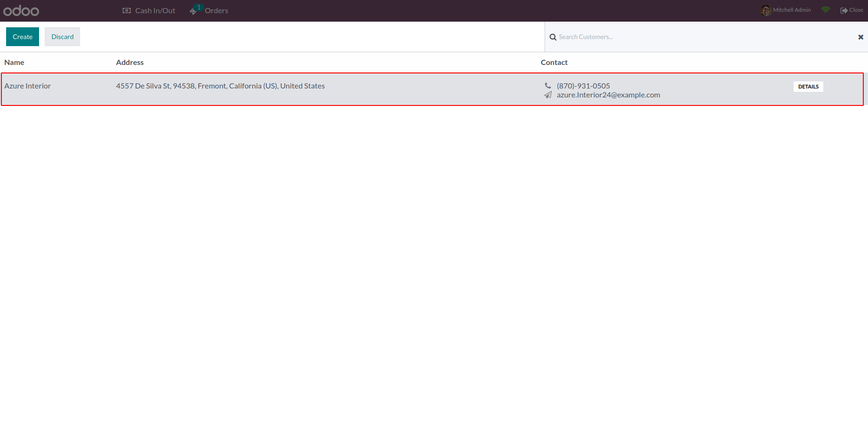
Task: Clear the customer search with X
Action: pos(860,37)
